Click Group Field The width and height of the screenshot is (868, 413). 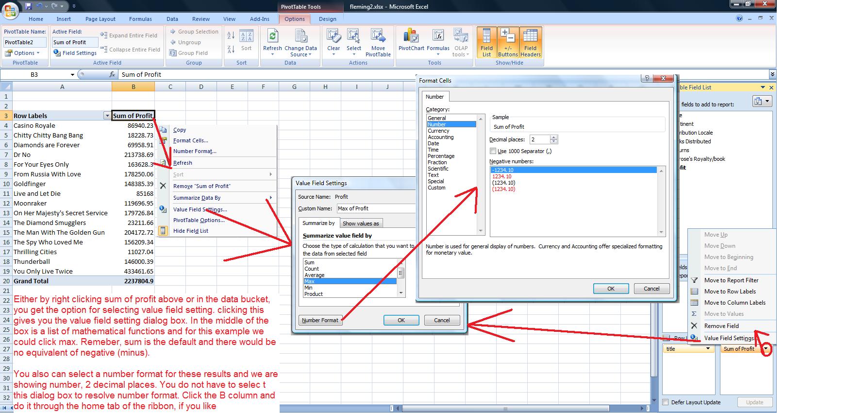click(188, 53)
